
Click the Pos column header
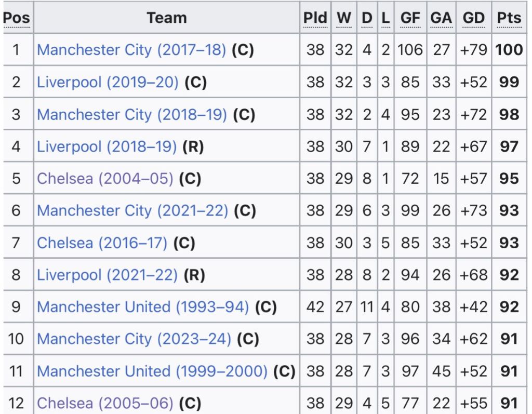pyautogui.click(x=17, y=18)
